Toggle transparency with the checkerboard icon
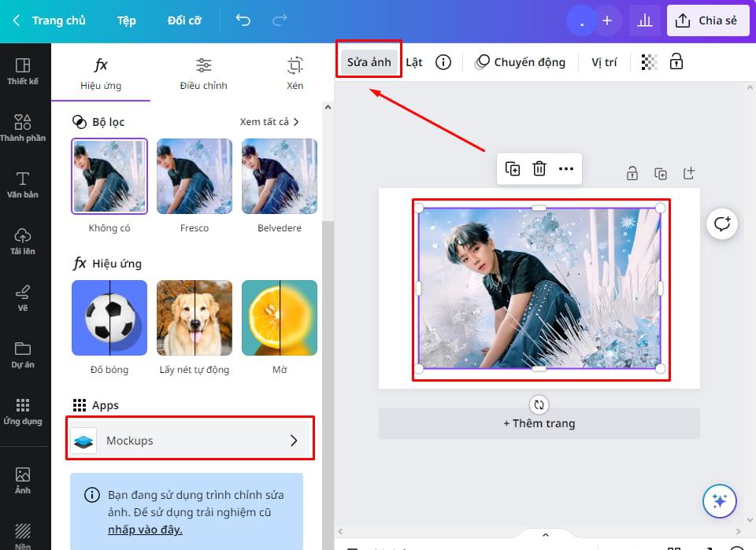Image resolution: width=756 pixels, height=550 pixels. (x=648, y=61)
